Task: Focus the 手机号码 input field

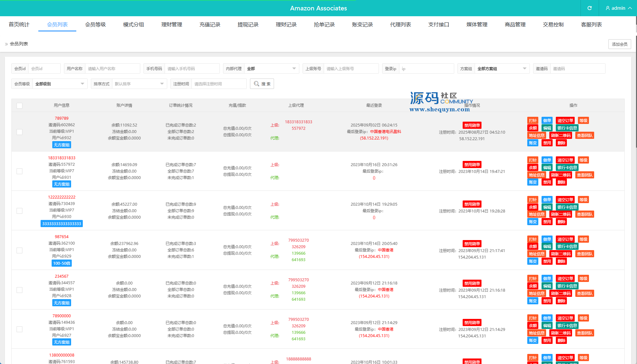Action: pyautogui.click(x=192, y=69)
